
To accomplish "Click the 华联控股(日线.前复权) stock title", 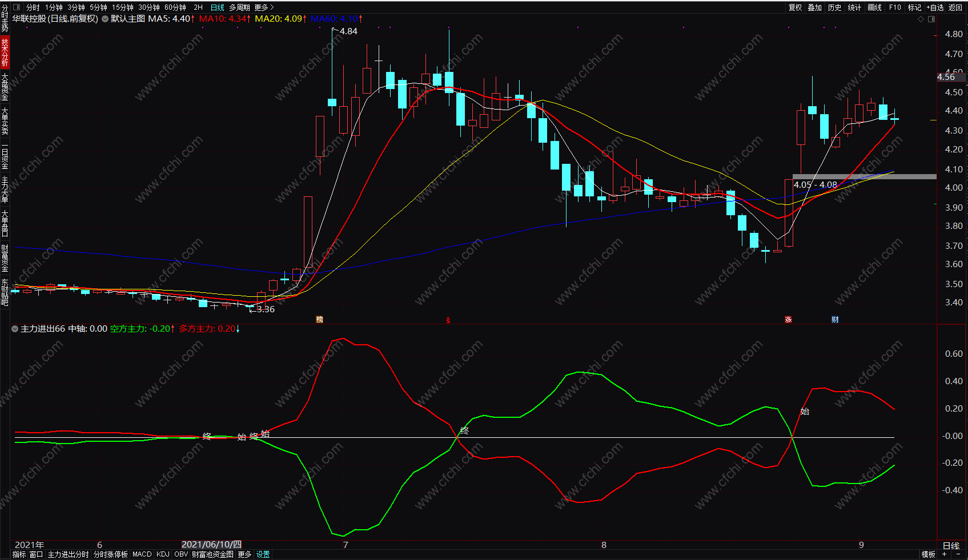I will click(x=55, y=19).
